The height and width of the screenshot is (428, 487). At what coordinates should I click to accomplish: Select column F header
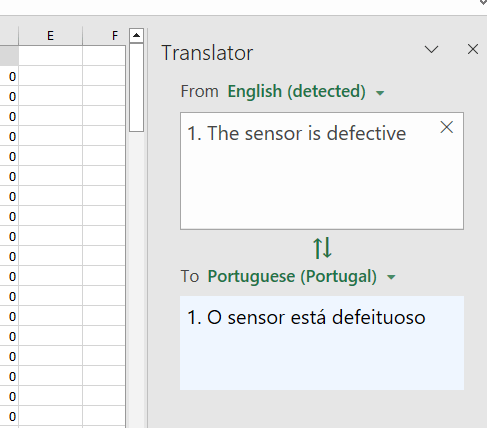coord(104,35)
